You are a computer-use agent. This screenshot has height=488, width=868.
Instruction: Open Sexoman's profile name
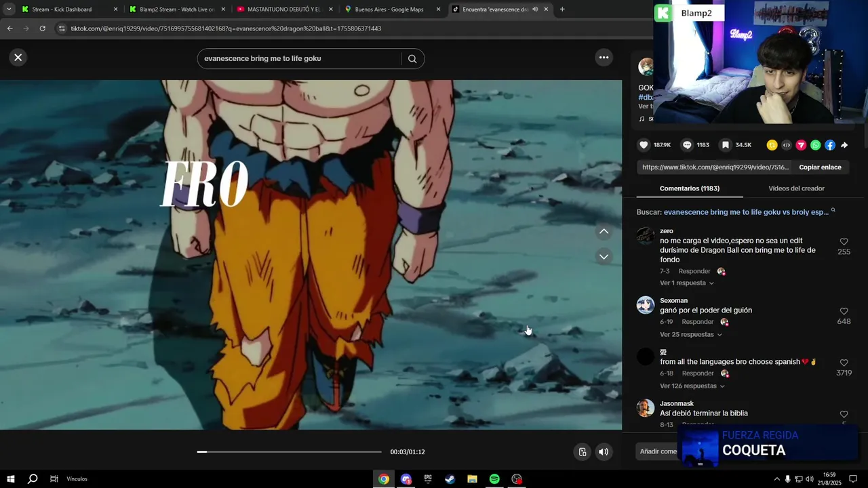[673, 301]
